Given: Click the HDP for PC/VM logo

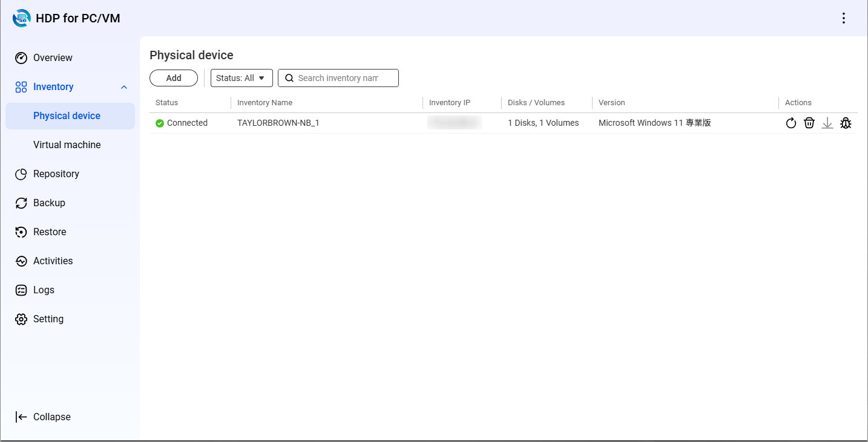Looking at the screenshot, I should coord(21,18).
